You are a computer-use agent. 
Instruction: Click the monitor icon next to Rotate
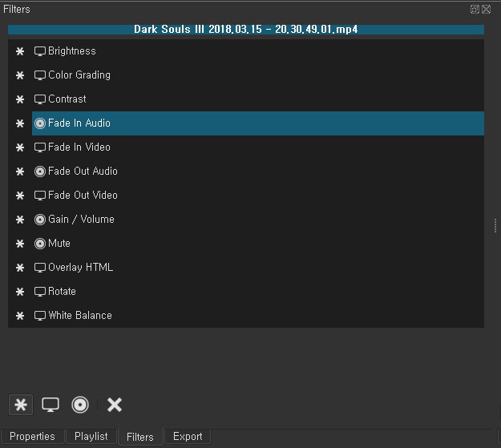coord(40,292)
